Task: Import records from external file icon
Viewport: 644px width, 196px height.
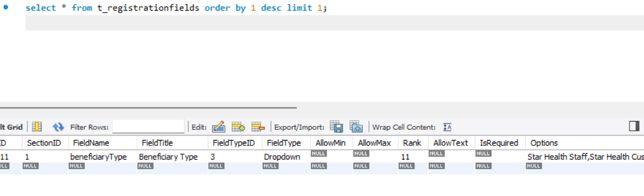Action: tap(356, 127)
